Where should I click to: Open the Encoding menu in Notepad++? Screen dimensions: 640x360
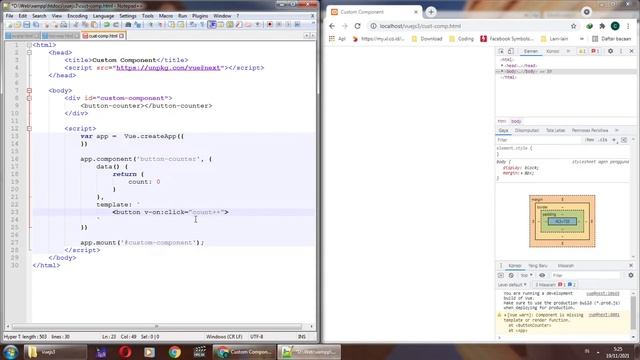click(77, 16)
